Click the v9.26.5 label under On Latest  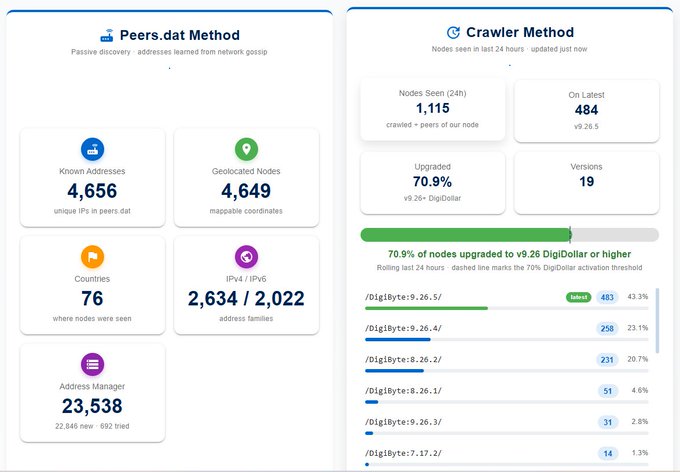587,127
